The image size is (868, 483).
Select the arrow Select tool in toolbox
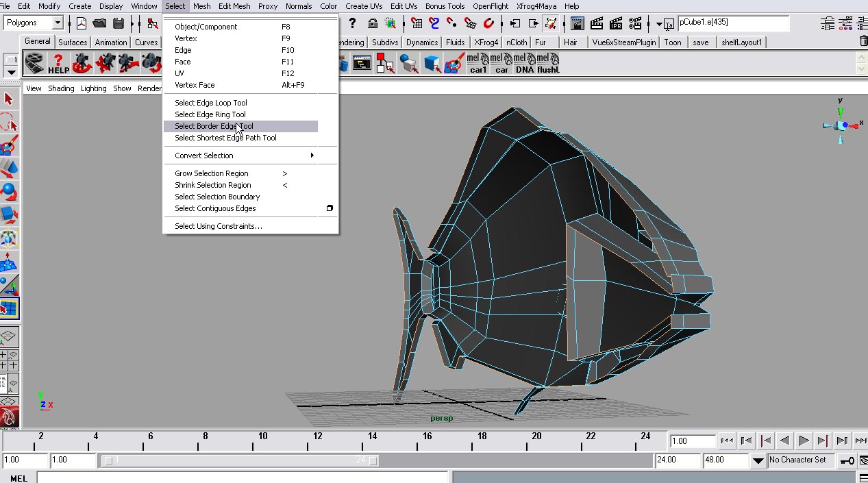pos(9,99)
